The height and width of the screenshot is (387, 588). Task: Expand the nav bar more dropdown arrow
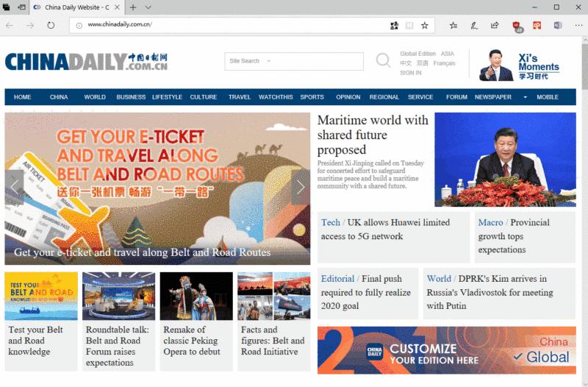tap(526, 97)
